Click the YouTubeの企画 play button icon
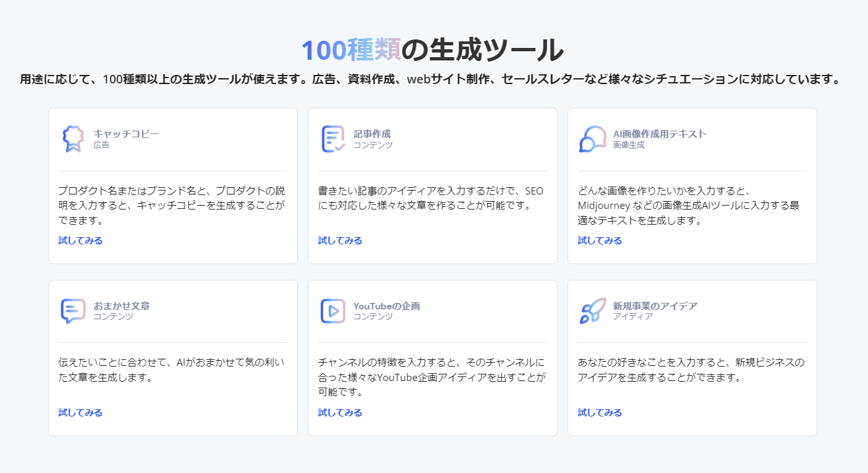 333,311
